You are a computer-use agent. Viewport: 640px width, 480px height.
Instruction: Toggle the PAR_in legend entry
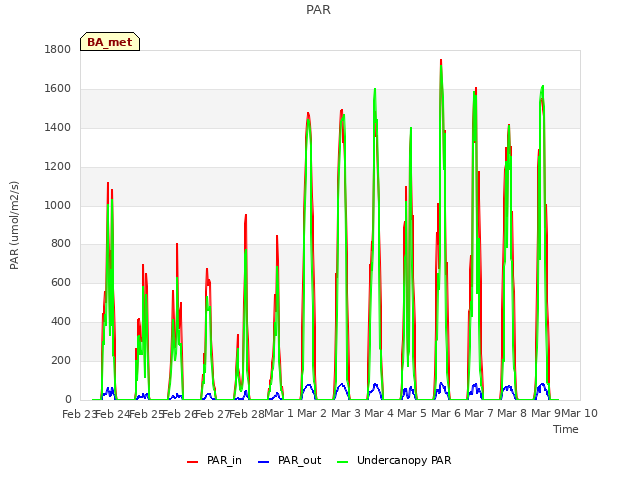point(214,460)
